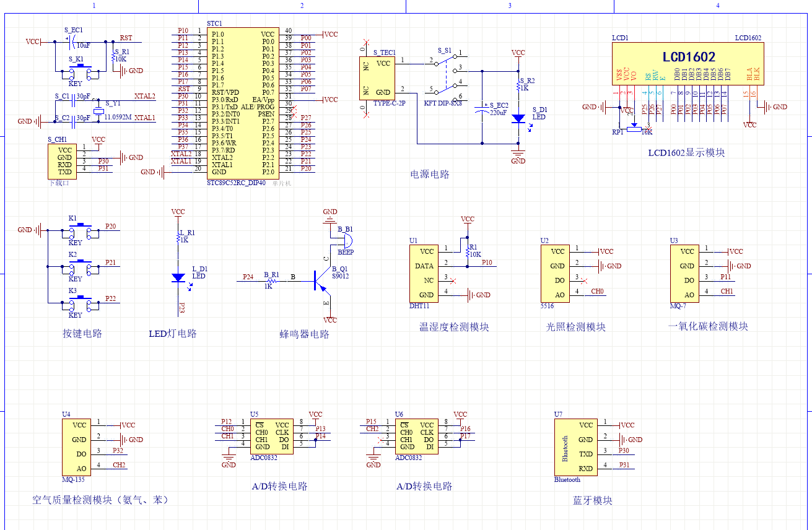Image resolution: width=812 pixels, height=530 pixels.
Task: Click the S_EC2 220uF capacitor
Action: point(482,111)
